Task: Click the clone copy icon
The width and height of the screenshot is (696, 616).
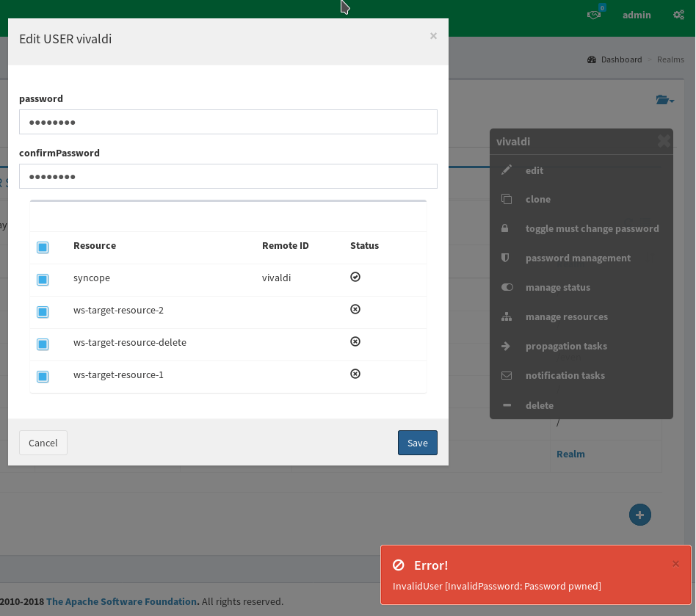Action: click(507, 199)
